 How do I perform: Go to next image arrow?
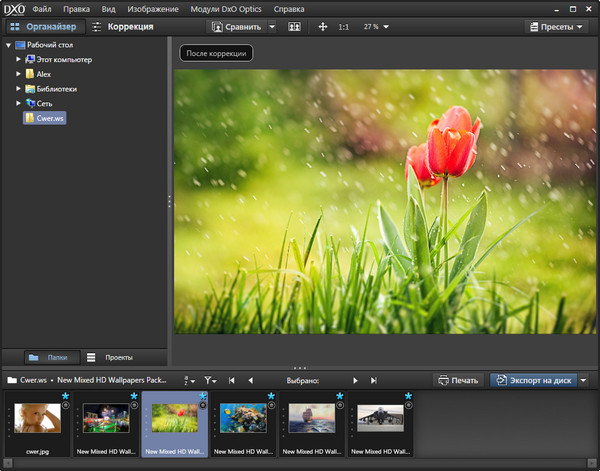[354, 381]
